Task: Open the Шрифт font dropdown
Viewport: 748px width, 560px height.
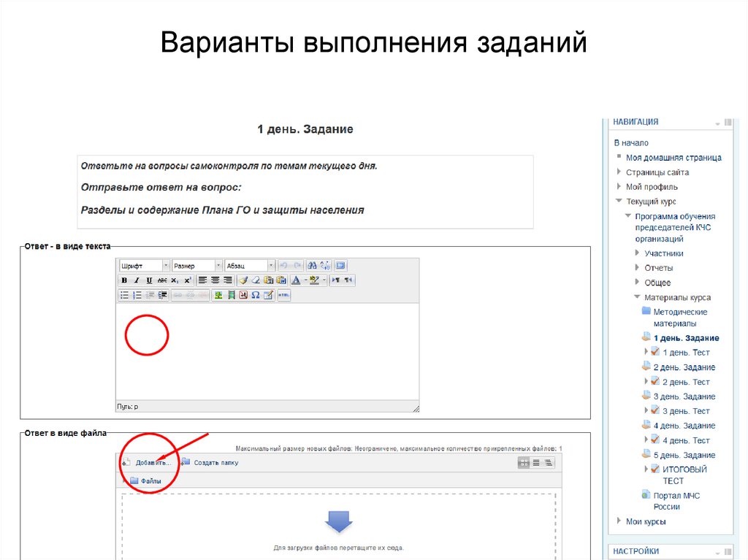Action: pos(144,264)
